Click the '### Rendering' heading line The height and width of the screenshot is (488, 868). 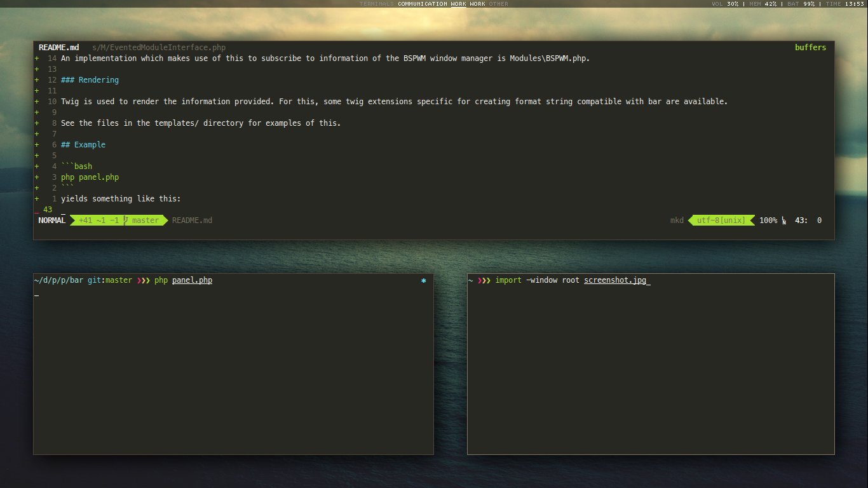[x=90, y=80]
